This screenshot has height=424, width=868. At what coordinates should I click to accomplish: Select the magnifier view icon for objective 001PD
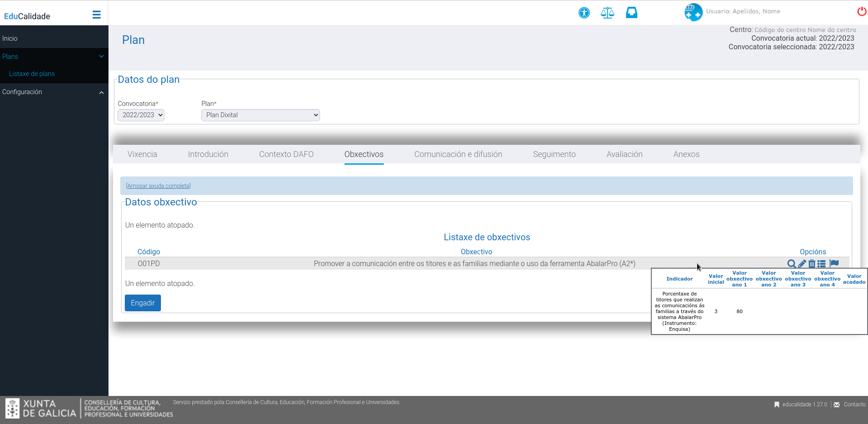792,263
